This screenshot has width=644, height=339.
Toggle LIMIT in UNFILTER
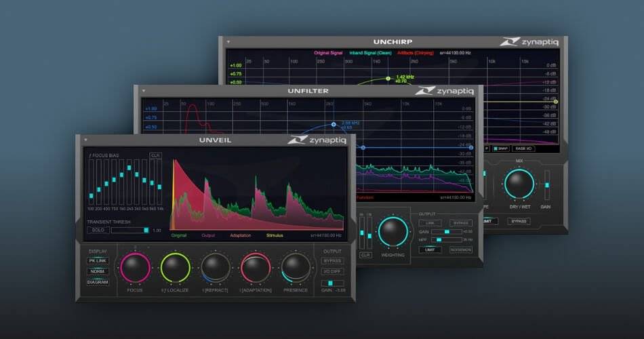coord(430,250)
